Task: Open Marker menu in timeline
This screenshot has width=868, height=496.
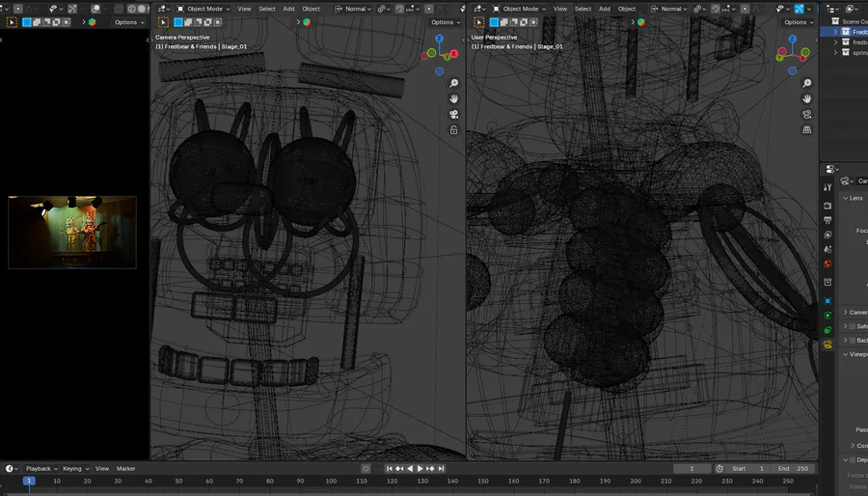Action: (125, 468)
